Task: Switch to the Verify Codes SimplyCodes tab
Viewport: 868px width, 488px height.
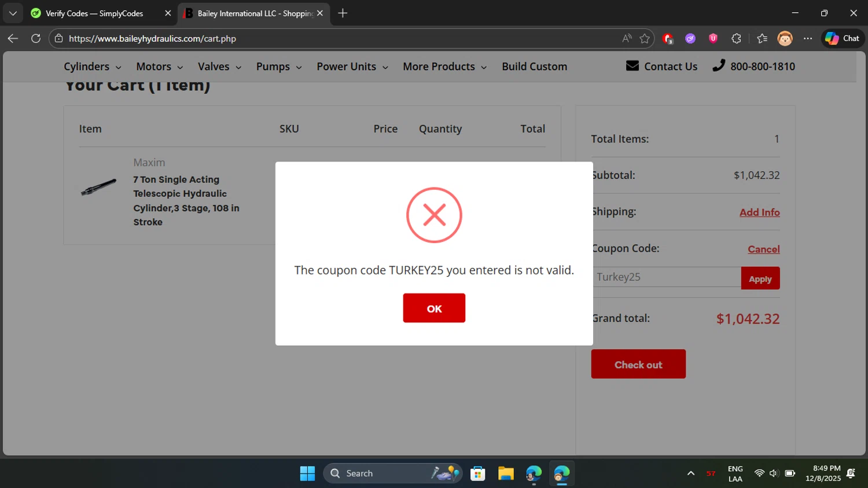Action: pos(94,13)
